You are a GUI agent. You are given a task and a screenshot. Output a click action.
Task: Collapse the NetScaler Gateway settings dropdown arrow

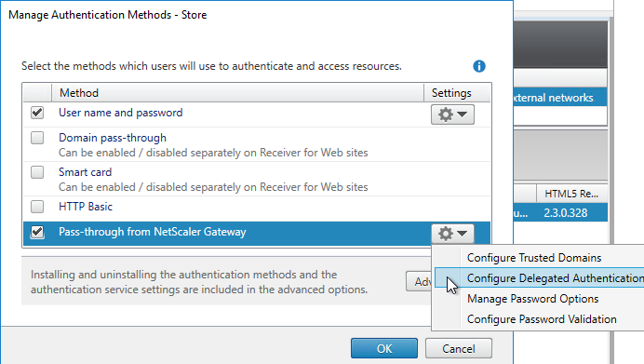coord(462,234)
